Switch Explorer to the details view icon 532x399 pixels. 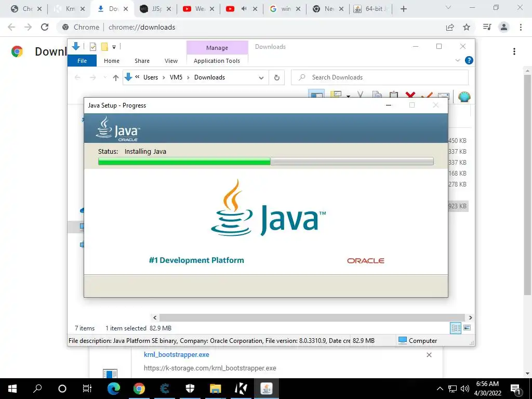tap(456, 328)
